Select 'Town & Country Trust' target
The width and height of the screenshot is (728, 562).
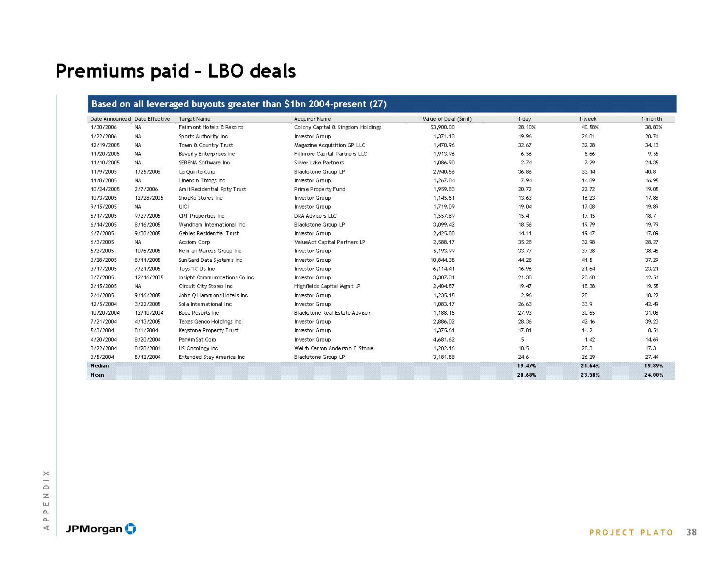coord(206,145)
